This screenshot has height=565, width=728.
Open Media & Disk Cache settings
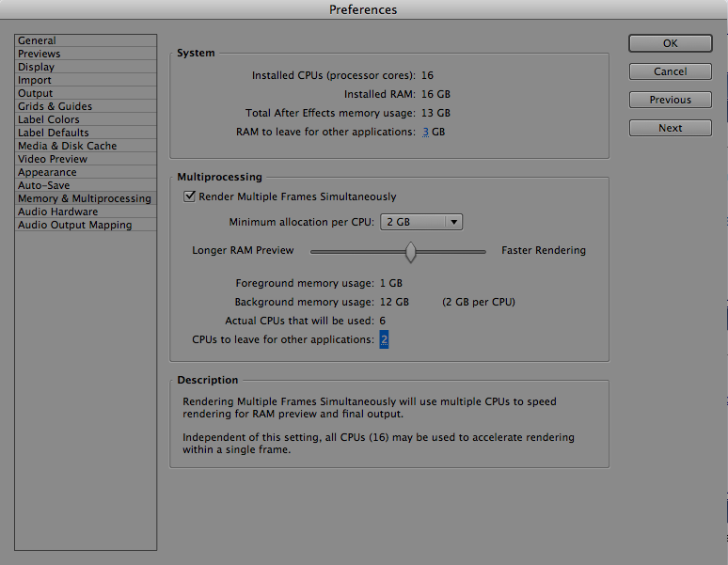pos(68,147)
